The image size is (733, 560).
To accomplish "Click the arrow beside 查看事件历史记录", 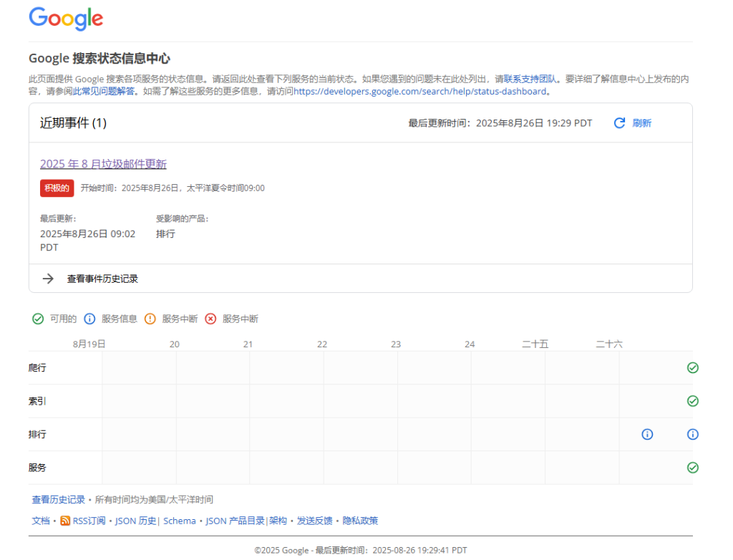I will point(47,278).
